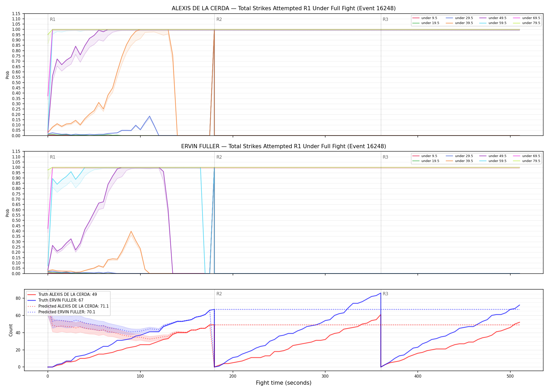This screenshot has width=549, height=392.
Task: Click the 'Prob' label of Alexis chart
Action: pos(8,75)
